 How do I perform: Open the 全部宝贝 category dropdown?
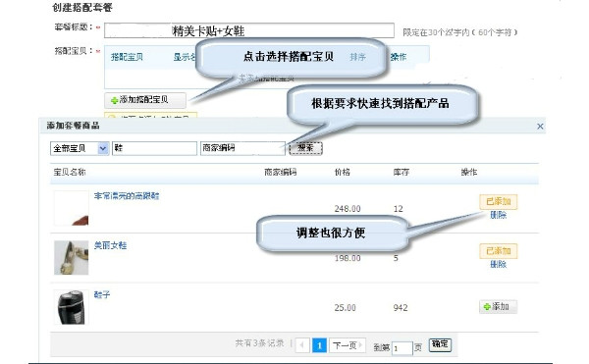[x=80, y=148]
